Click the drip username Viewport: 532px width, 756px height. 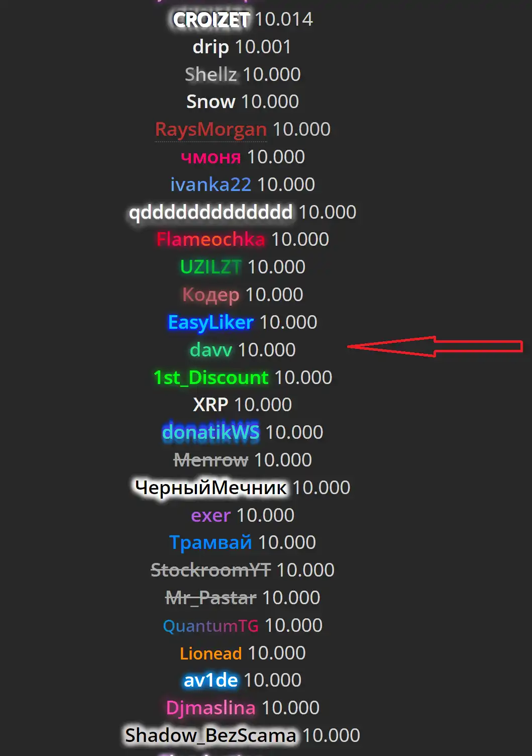point(210,47)
